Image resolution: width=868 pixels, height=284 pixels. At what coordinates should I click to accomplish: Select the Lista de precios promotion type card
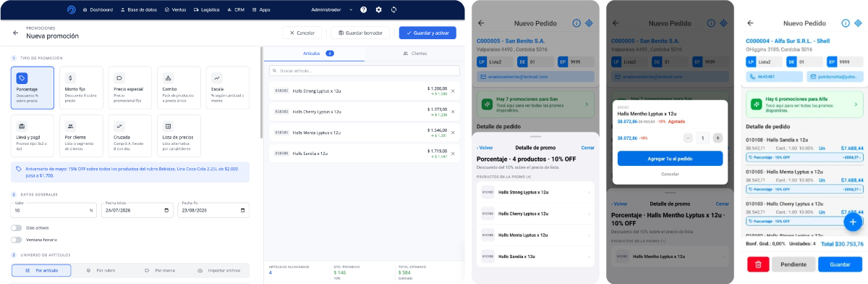(x=179, y=136)
